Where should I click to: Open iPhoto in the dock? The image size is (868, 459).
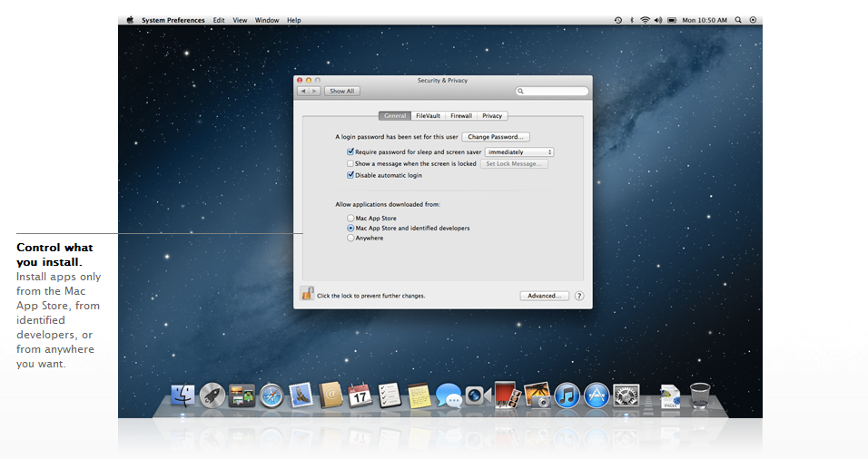click(x=537, y=396)
